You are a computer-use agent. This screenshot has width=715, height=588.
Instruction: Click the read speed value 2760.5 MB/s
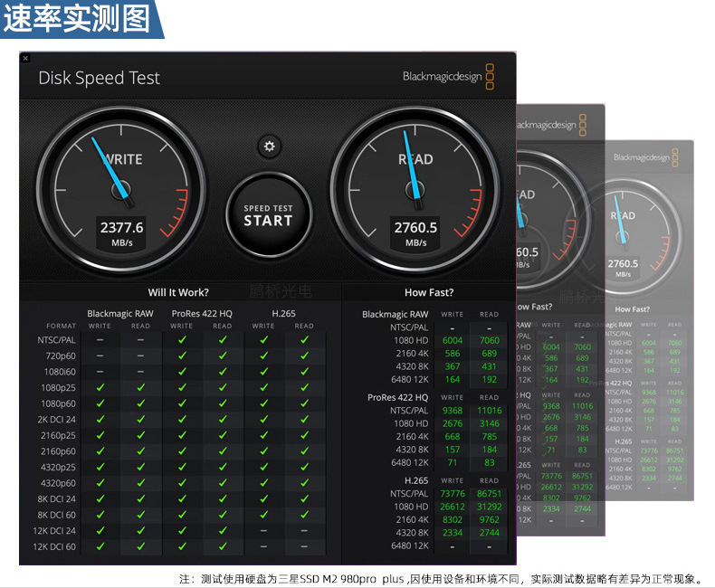point(415,233)
